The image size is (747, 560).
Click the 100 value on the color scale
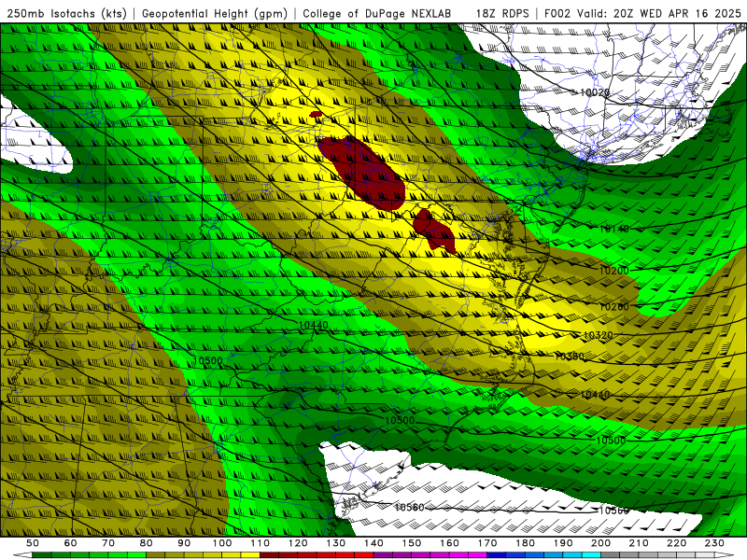(x=222, y=543)
